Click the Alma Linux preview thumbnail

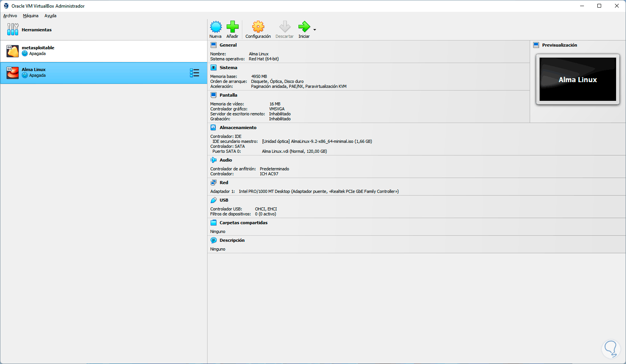[x=578, y=79]
